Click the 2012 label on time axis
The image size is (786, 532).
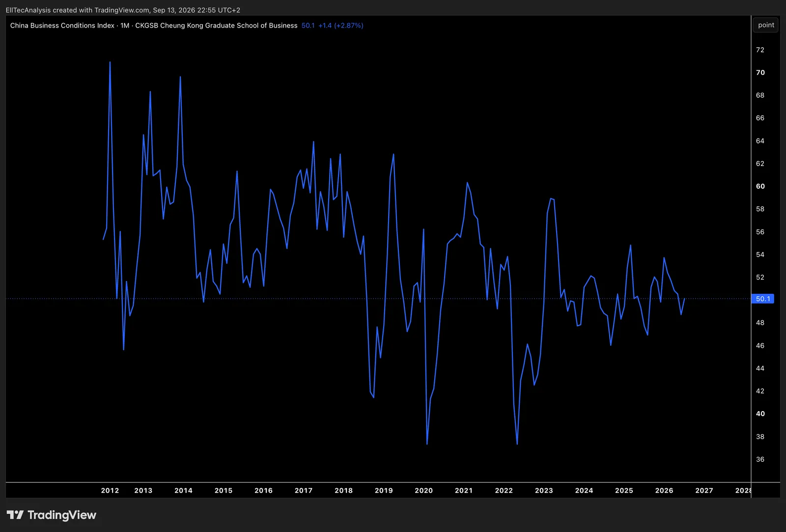(110, 490)
